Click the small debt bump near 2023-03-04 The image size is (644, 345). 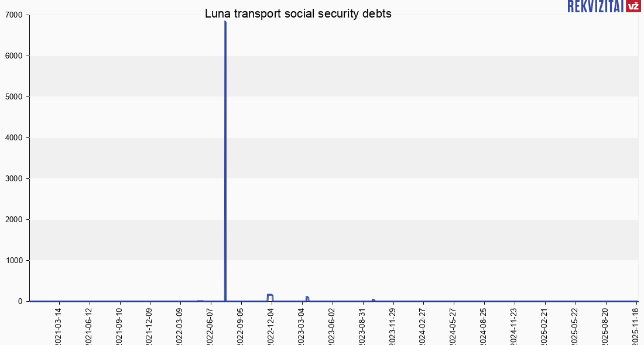(x=307, y=298)
